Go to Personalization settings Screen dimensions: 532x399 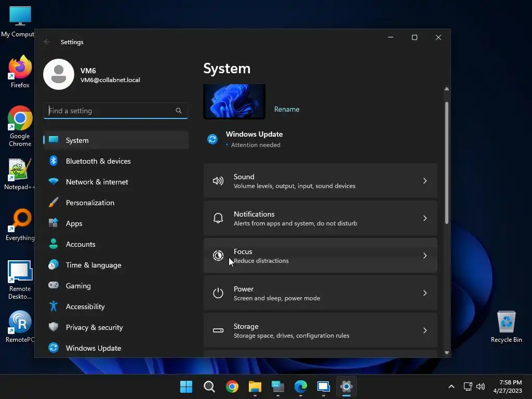(x=116, y=203)
